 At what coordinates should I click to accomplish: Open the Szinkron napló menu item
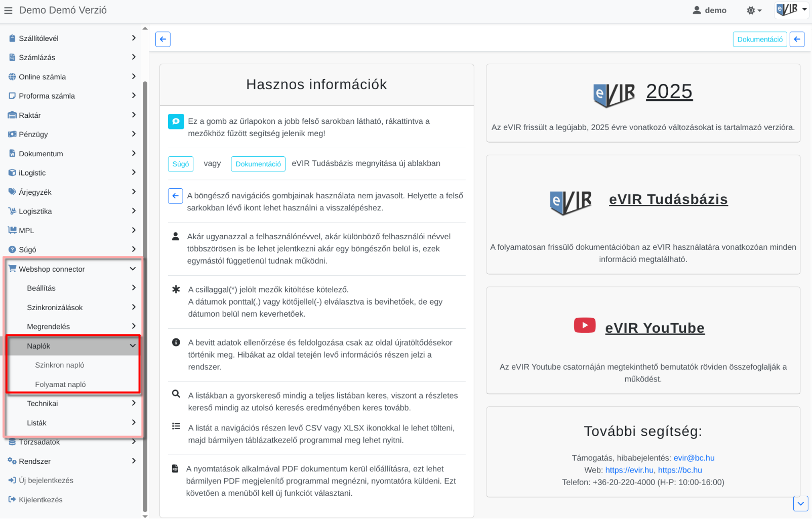pos(60,365)
